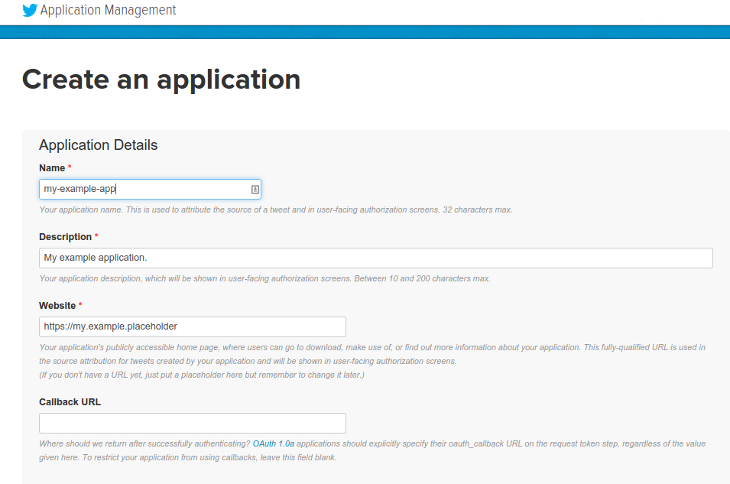Click the Twitter bird logo

(x=30, y=10)
